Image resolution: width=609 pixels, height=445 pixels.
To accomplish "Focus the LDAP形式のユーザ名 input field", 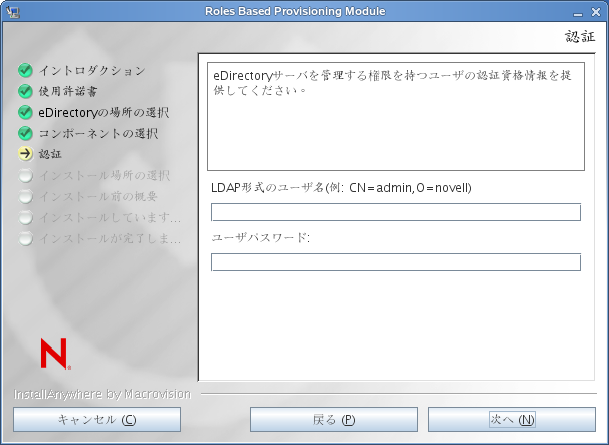I will point(396,212).
